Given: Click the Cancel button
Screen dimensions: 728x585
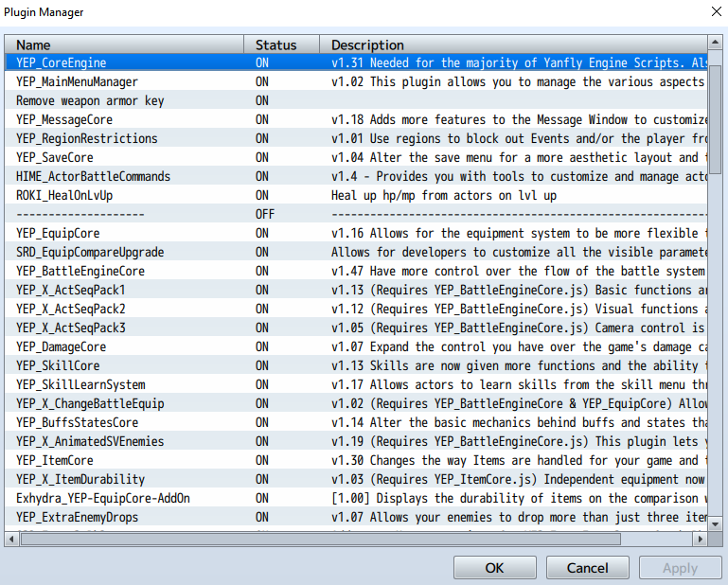Looking at the screenshot, I should (587, 567).
